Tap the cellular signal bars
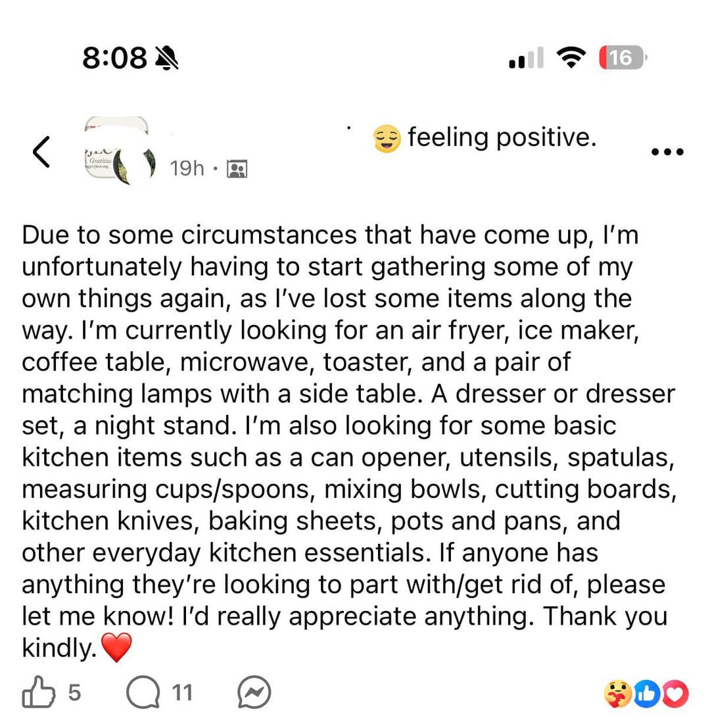This screenshot has height=728, width=710. [526, 58]
